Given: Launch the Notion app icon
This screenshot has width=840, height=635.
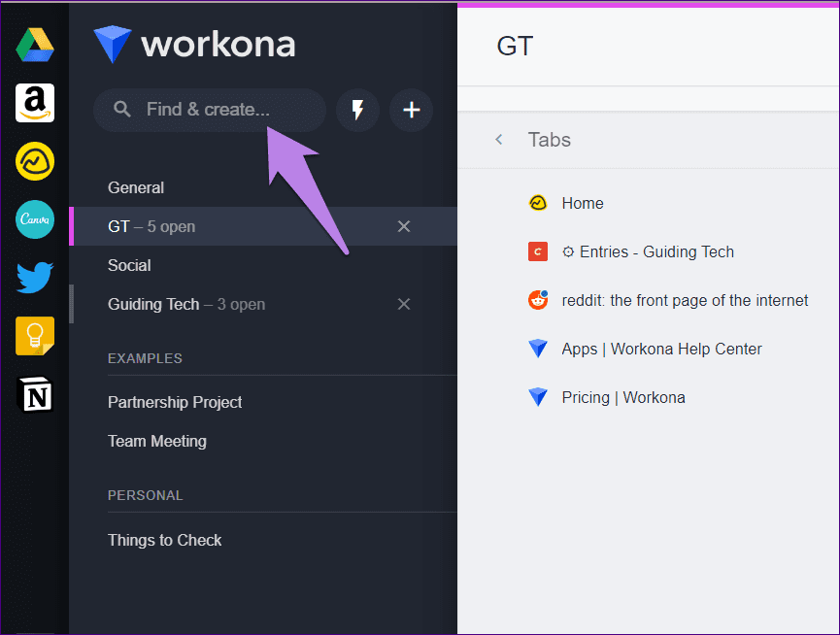Looking at the screenshot, I should tap(35, 394).
